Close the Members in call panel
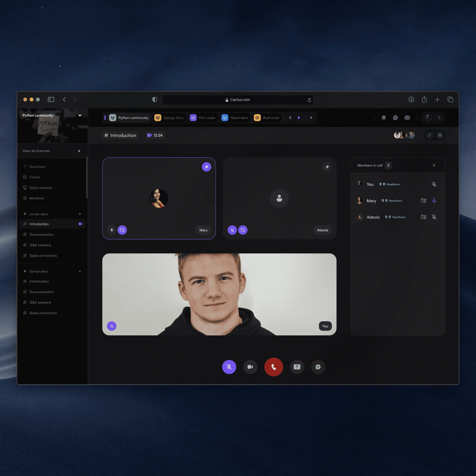This screenshot has height=476, width=476. pos(434,165)
